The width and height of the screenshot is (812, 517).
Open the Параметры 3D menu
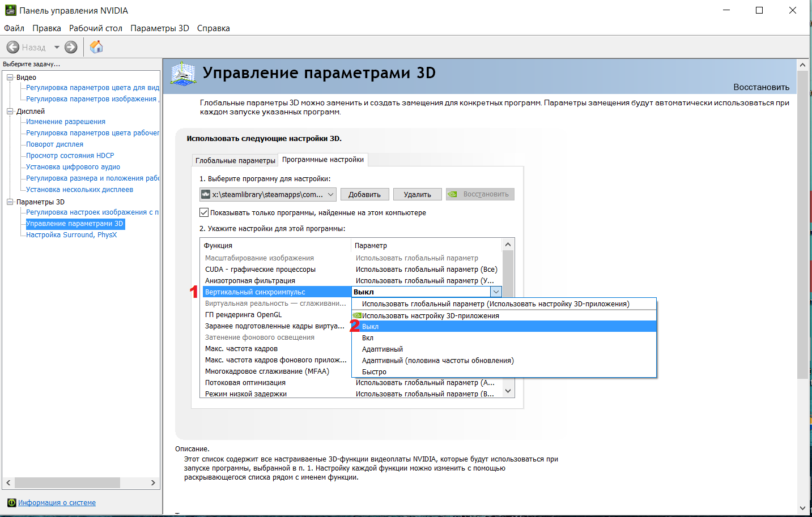coord(160,28)
